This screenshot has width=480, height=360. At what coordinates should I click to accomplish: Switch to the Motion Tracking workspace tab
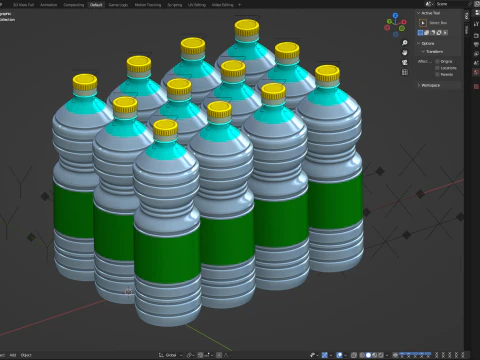coord(148,5)
